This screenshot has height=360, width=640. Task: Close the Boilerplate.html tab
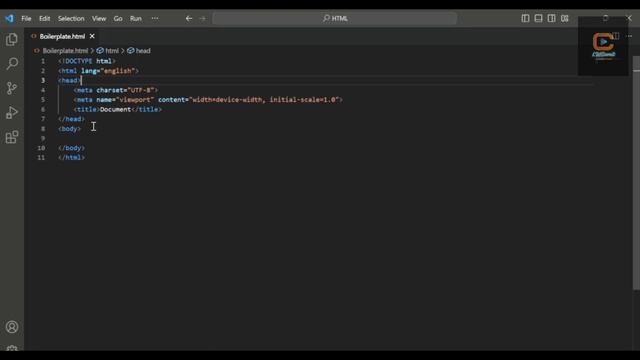pyautogui.click(x=92, y=36)
